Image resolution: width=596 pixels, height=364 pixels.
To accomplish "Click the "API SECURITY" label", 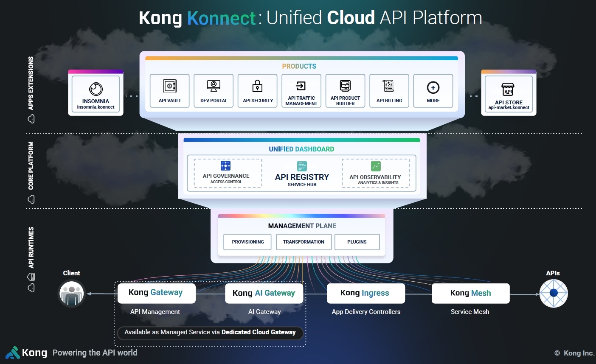I will pos(258,101).
